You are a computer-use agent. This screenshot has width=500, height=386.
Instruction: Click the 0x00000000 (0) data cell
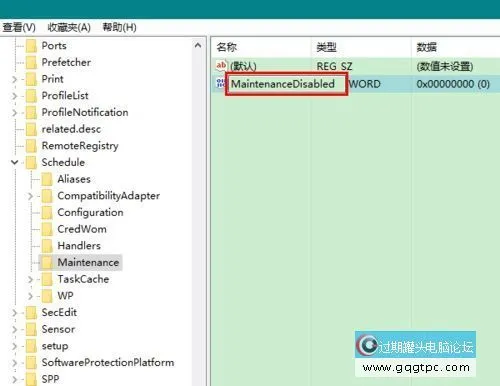point(453,84)
